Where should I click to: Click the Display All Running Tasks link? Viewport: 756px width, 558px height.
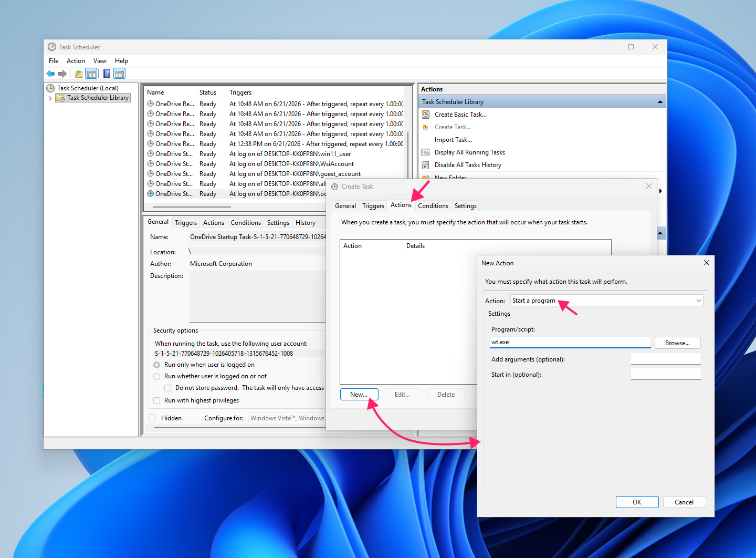coord(470,152)
